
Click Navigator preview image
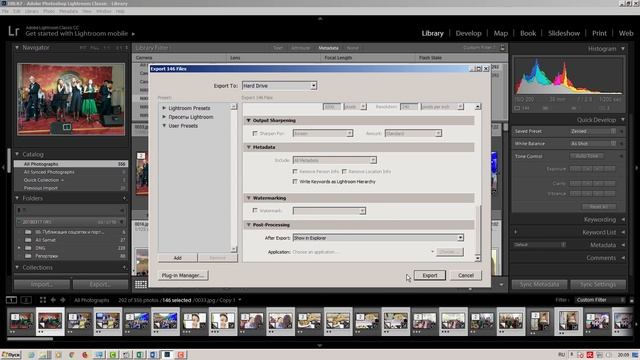(x=71, y=99)
